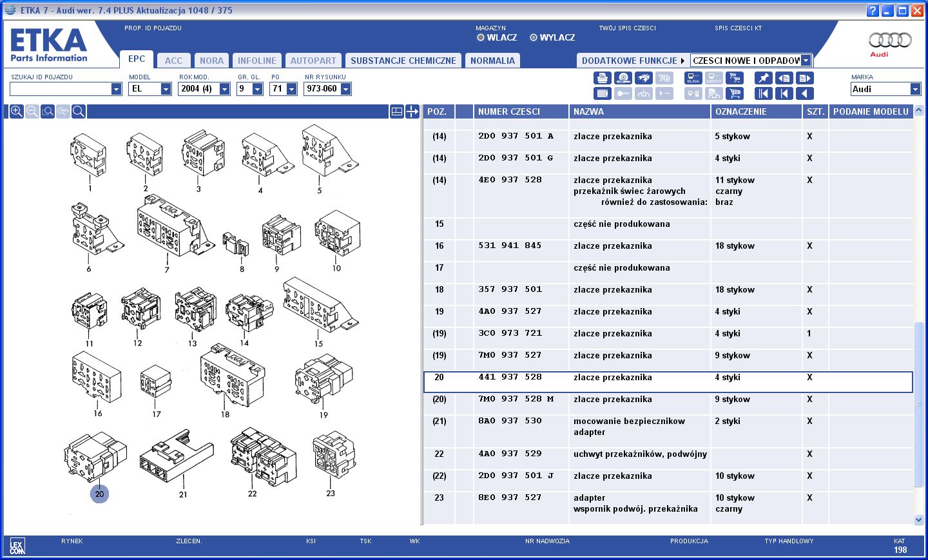Click the double shopping carts icon
928x560 pixels.
(x=735, y=78)
